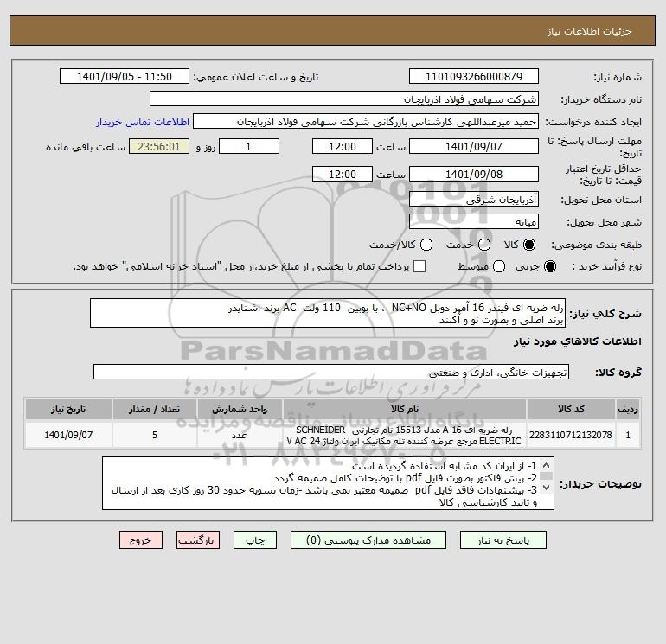Choose the متوسط purchase type radio
The image size is (666, 644).
coord(499,266)
